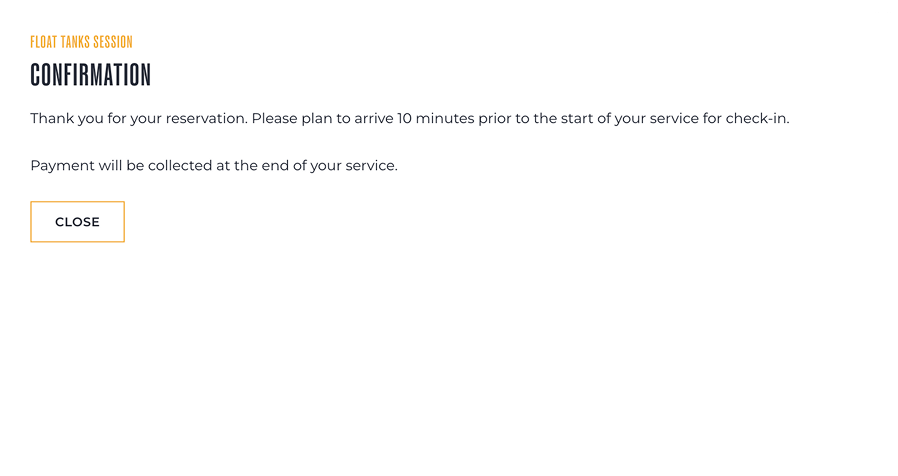This screenshot has width=898, height=476.
Task: Click the word 'TANKS' in the orange label
Action: (76, 42)
